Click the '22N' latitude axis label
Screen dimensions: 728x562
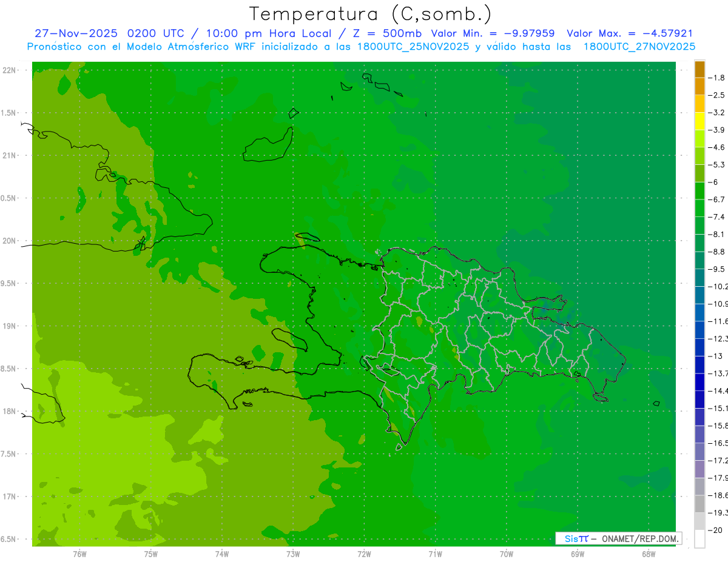[x=8, y=70]
